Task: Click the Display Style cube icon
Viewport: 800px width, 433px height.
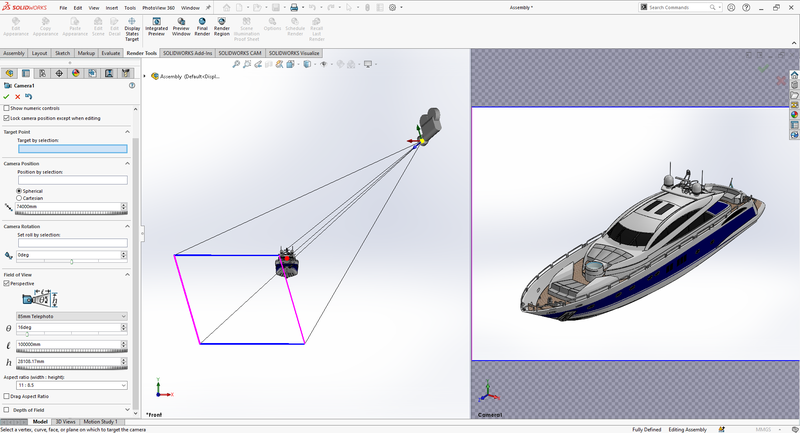Action: pyautogui.click(x=307, y=64)
